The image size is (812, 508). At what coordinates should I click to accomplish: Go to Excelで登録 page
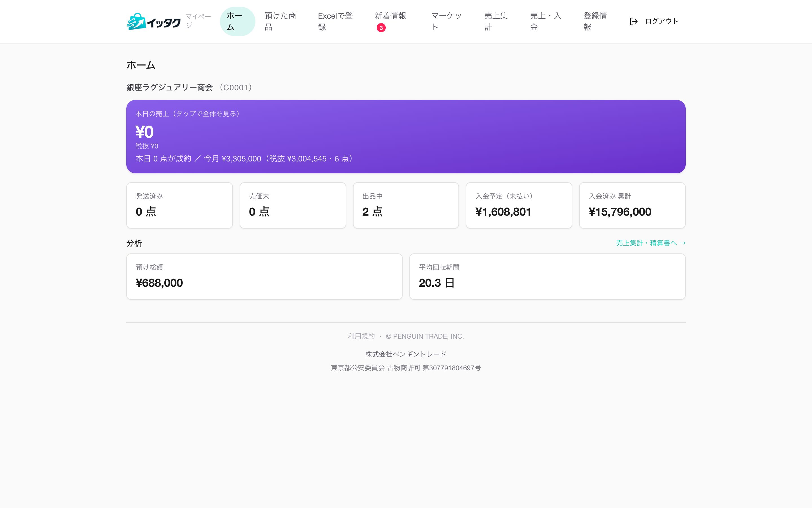pyautogui.click(x=337, y=21)
